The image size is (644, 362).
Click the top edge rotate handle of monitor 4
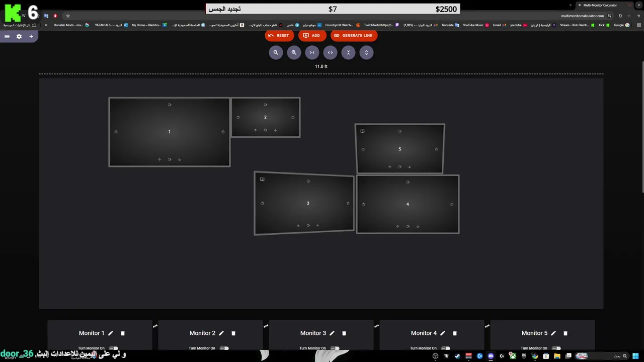click(408, 182)
